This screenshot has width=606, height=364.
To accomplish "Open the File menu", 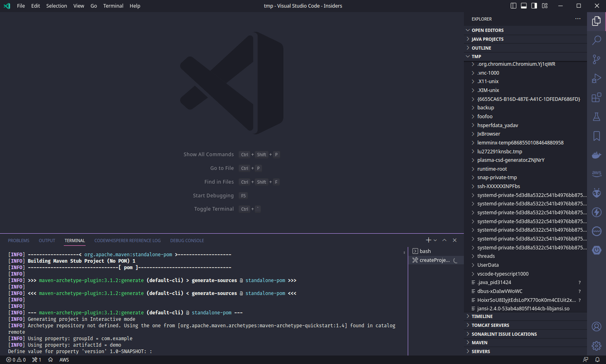I will tap(21, 6).
